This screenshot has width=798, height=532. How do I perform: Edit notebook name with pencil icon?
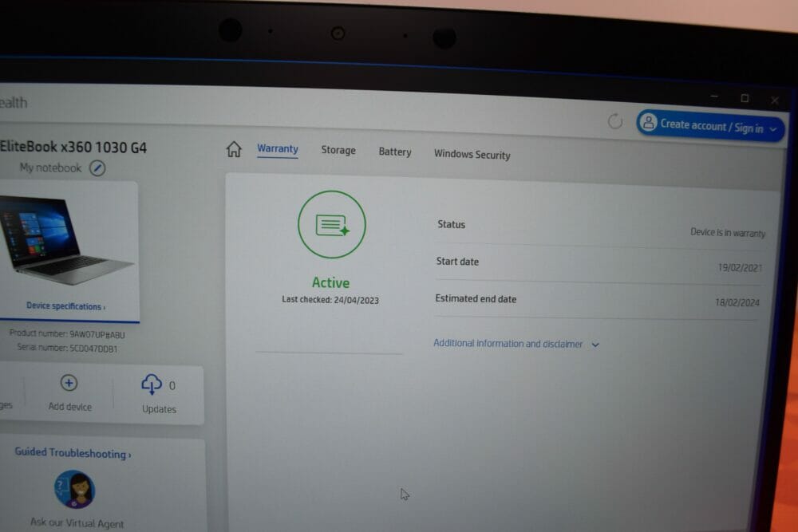pyautogui.click(x=97, y=167)
